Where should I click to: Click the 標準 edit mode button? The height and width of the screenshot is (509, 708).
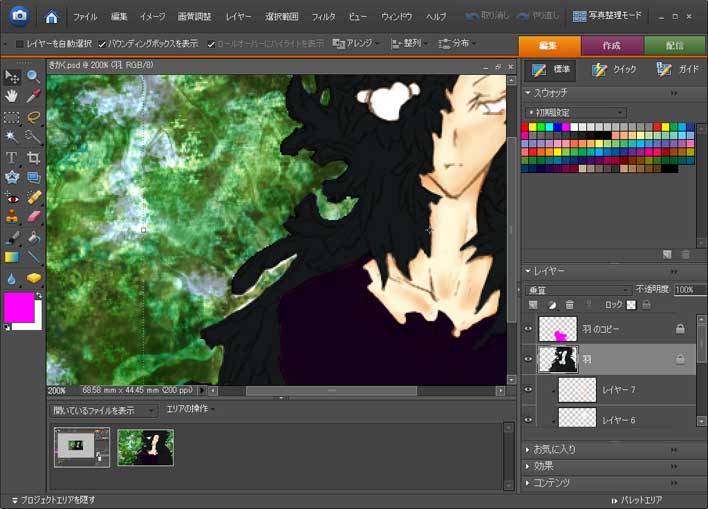(x=550, y=70)
